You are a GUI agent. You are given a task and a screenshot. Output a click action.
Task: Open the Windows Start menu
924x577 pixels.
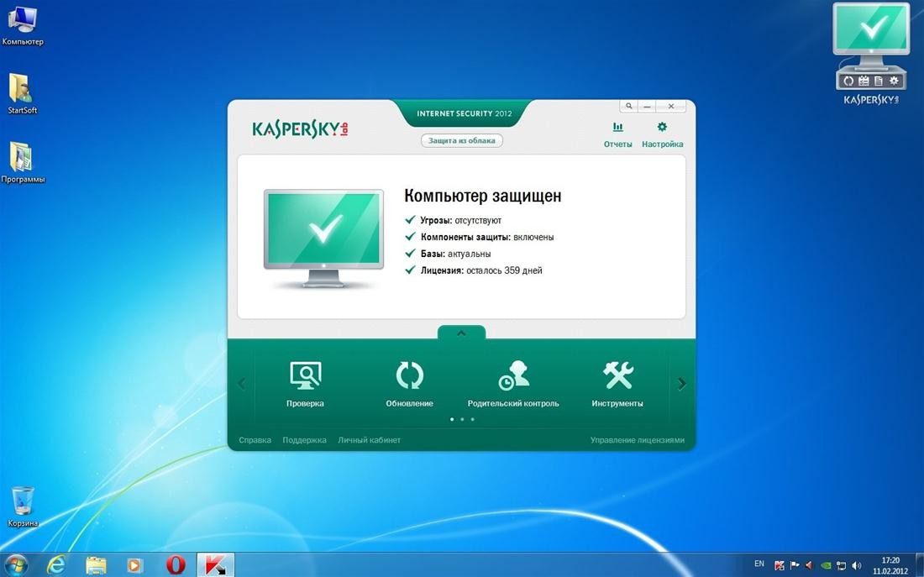coord(16,565)
